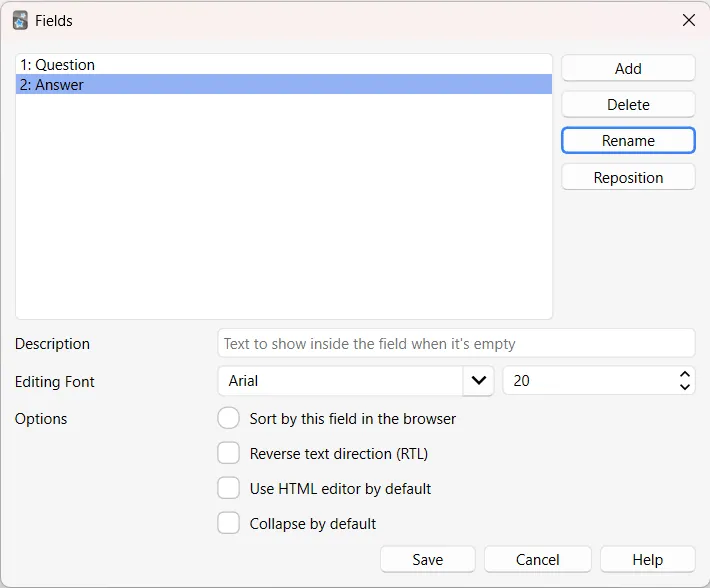Open the Arial editing font dropdown
710x588 pixels.
pos(340,381)
